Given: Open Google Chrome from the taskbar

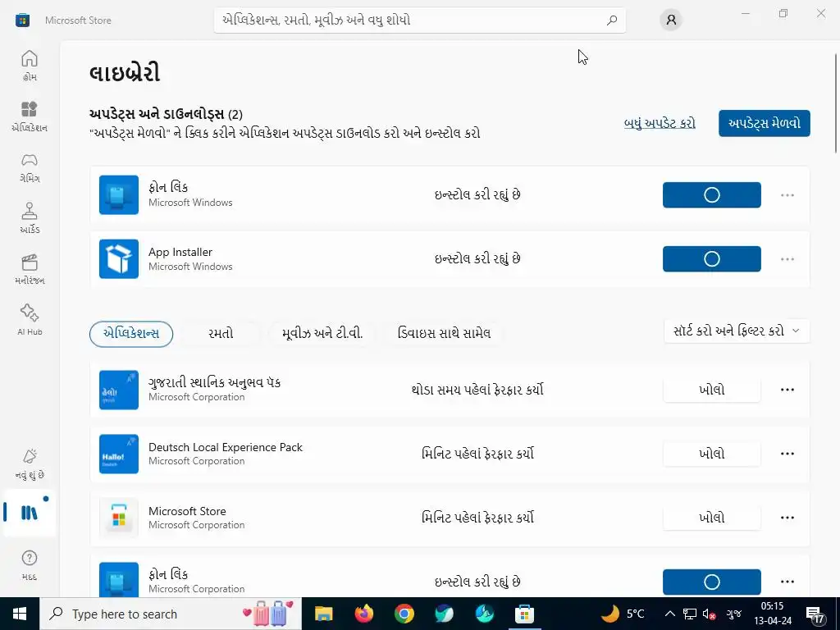Looking at the screenshot, I should tap(404, 614).
